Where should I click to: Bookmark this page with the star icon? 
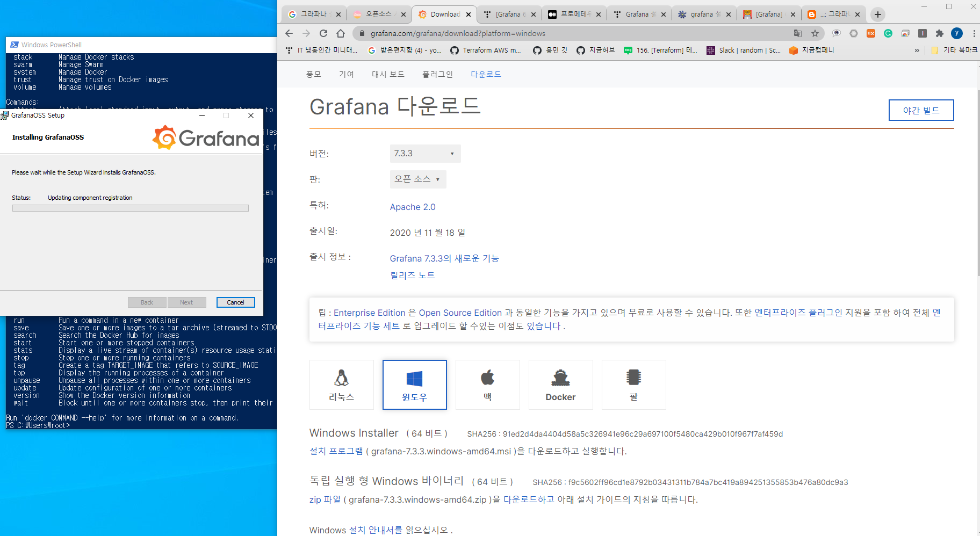[x=815, y=33]
